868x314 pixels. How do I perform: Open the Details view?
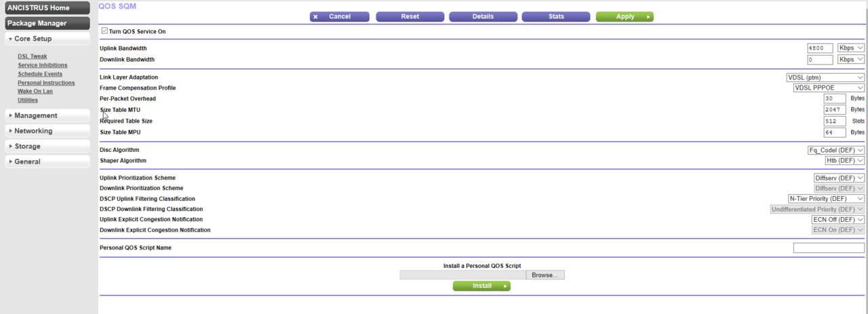(x=483, y=16)
